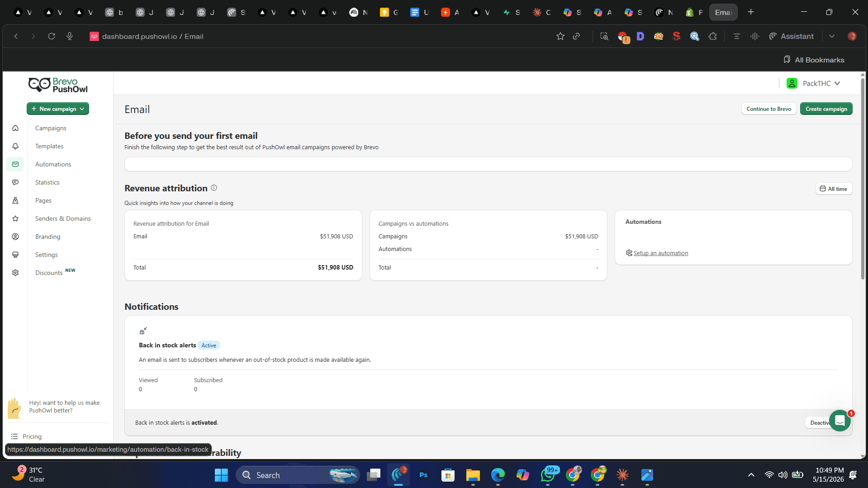Open Branding in the sidebar
868x488 pixels.
(47, 237)
